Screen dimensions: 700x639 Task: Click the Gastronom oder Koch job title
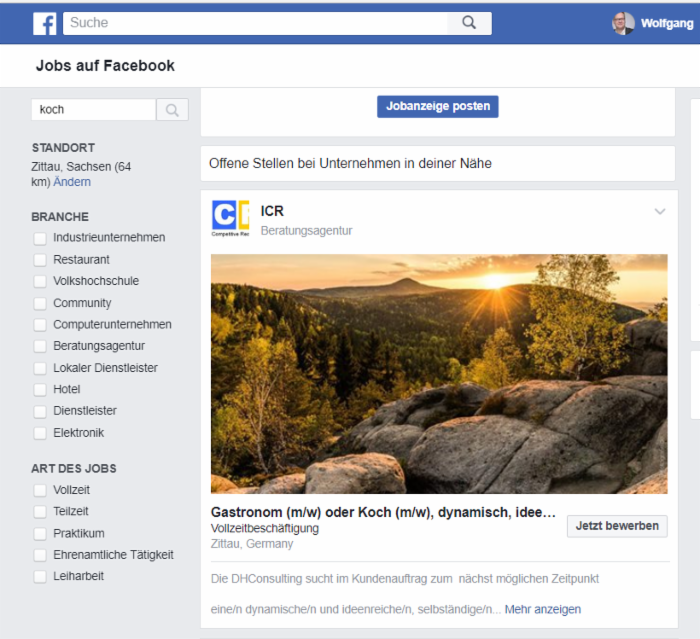point(382,512)
